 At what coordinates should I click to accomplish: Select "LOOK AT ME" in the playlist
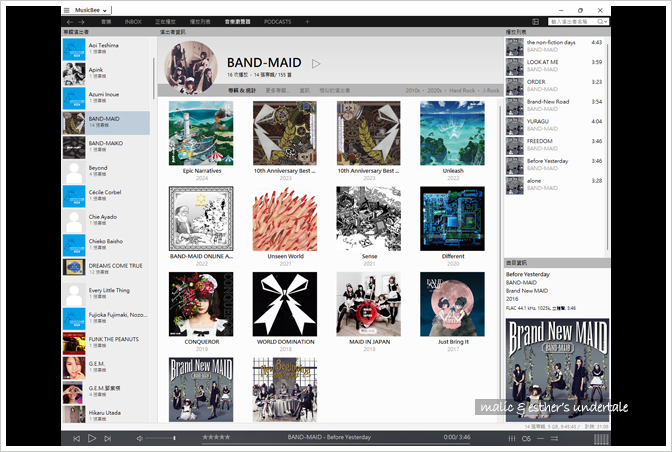[x=555, y=66]
